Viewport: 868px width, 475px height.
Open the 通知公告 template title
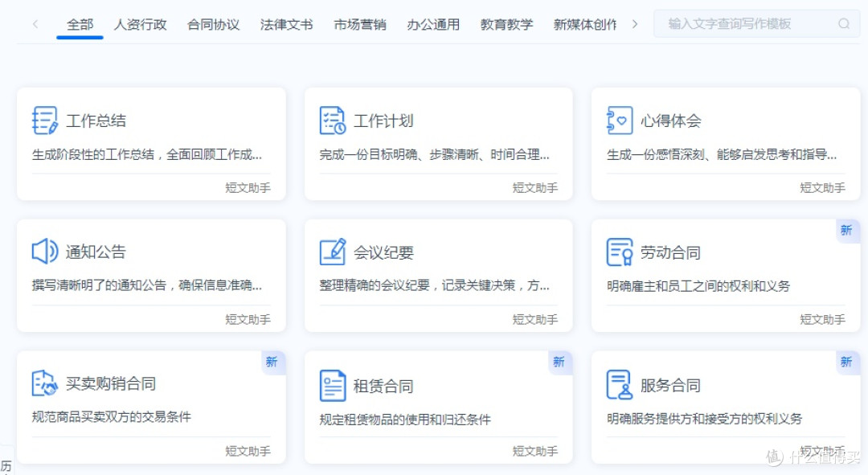click(96, 252)
